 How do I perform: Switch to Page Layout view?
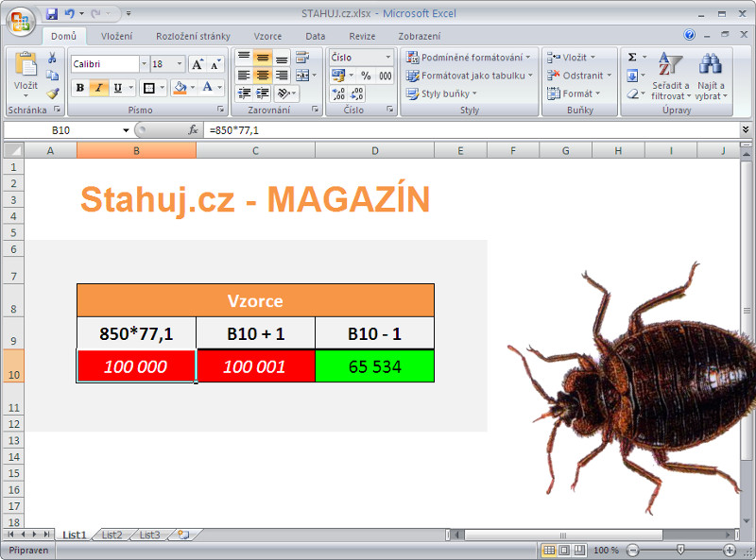tap(564, 550)
